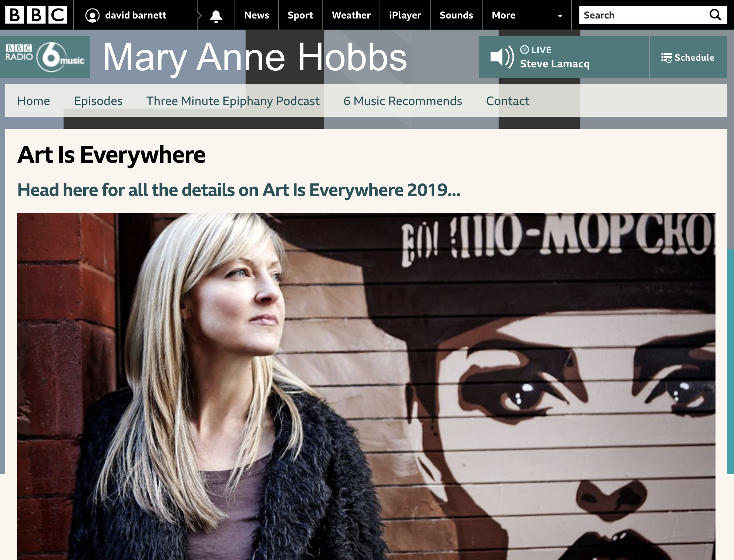This screenshot has height=560, width=734.
Task: Open the Three Minute Epiphany Podcast tab
Action: 233,101
